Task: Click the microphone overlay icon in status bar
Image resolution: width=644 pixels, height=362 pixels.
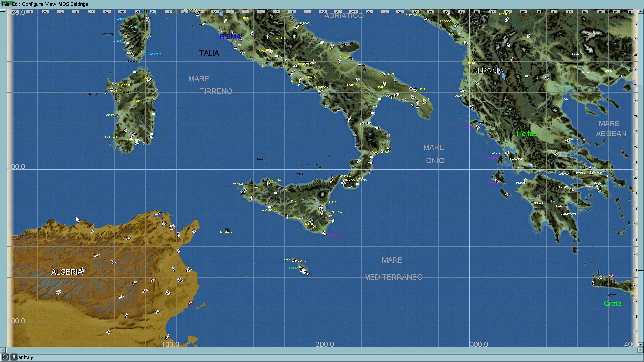Action: [14, 357]
